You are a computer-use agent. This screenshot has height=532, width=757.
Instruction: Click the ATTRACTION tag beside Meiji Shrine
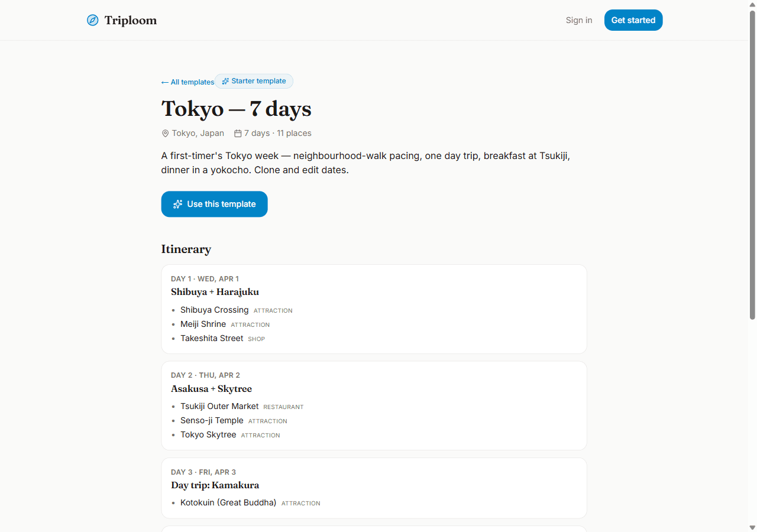pos(250,325)
